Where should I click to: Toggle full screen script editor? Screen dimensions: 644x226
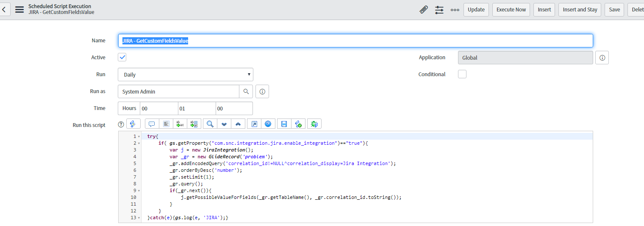[x=254, y=124]
